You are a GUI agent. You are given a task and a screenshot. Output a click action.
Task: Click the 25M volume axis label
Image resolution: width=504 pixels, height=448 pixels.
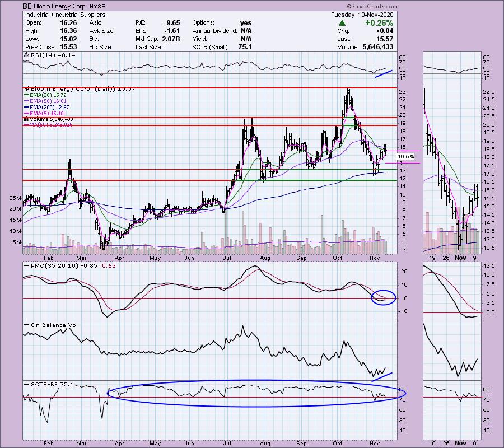(15, 198)
